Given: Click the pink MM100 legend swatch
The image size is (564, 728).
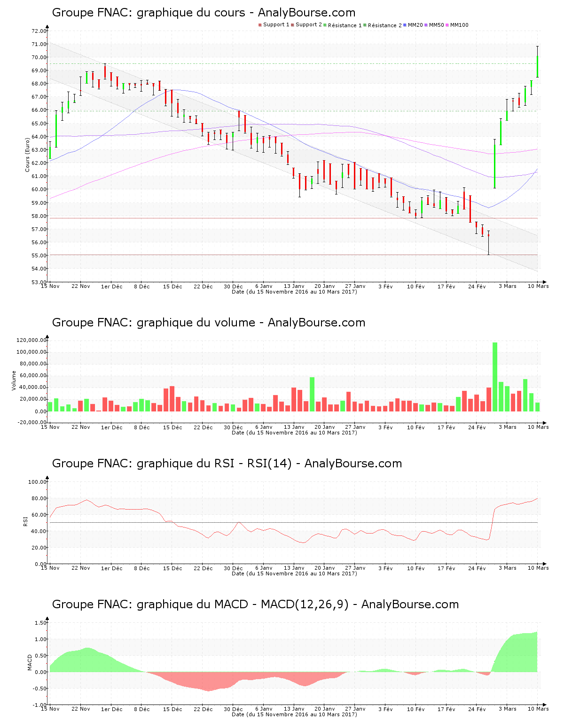Looking at the screenshot, I should tap(447, 25).
